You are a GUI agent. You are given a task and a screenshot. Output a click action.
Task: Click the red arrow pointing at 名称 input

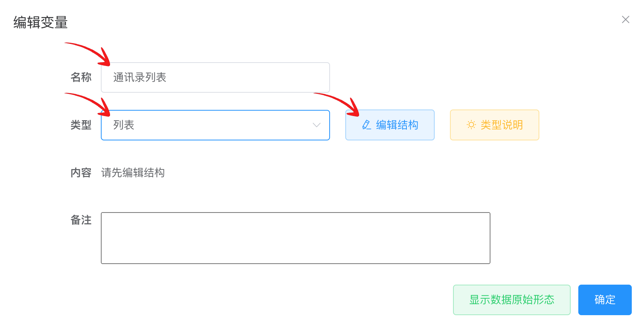88,54
